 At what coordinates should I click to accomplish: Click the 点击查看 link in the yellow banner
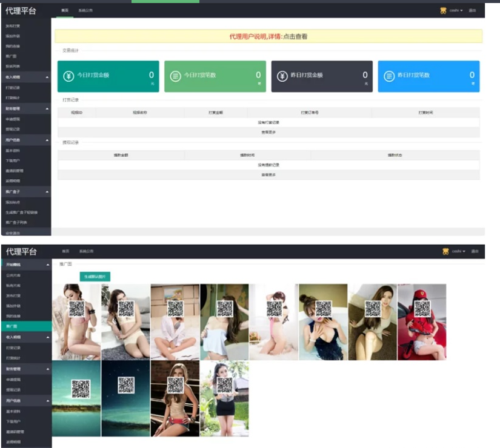[295, 36]
